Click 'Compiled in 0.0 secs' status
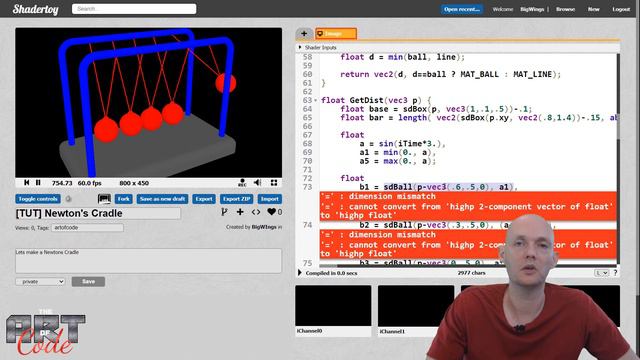Image resolution: width=640 pixels, height=360 pixels. pyautogui.click(x=331, y=273)
